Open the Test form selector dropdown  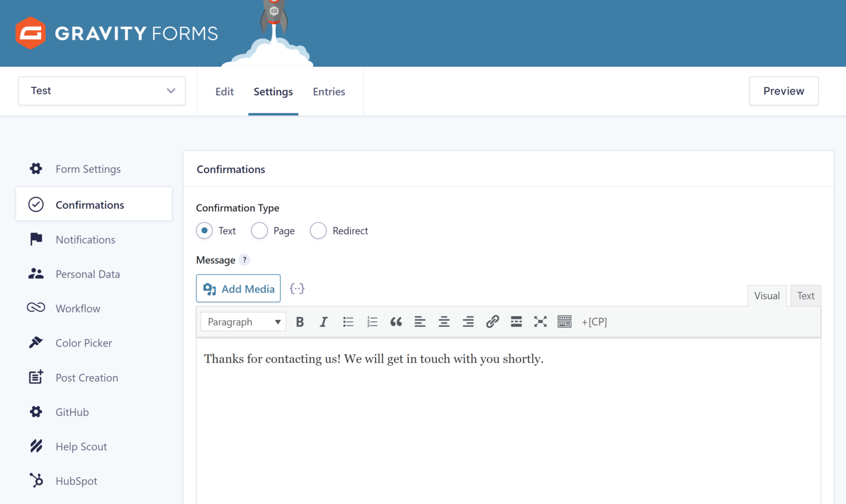click(x=101, y=90)
